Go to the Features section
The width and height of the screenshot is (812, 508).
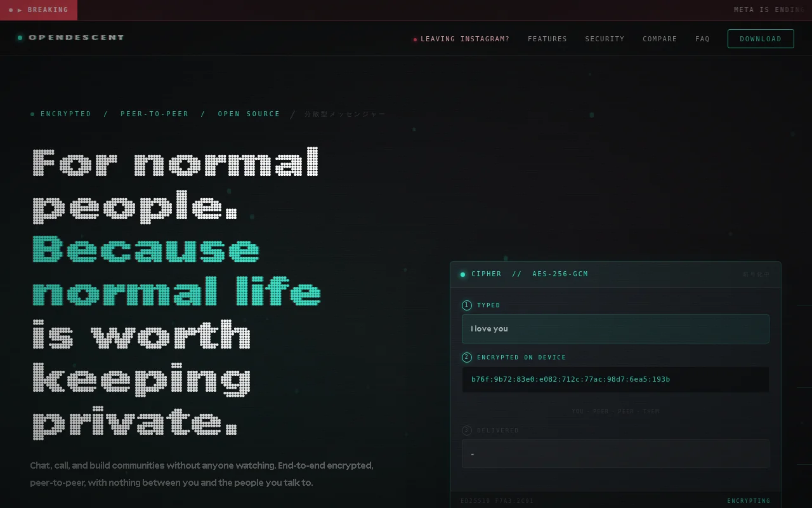547,39
